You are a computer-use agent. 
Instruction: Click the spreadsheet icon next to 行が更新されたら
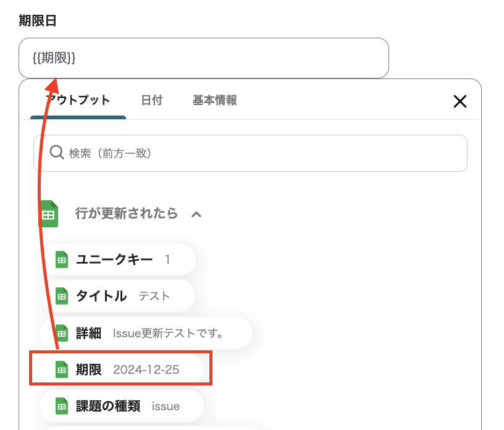click(48, 214)
